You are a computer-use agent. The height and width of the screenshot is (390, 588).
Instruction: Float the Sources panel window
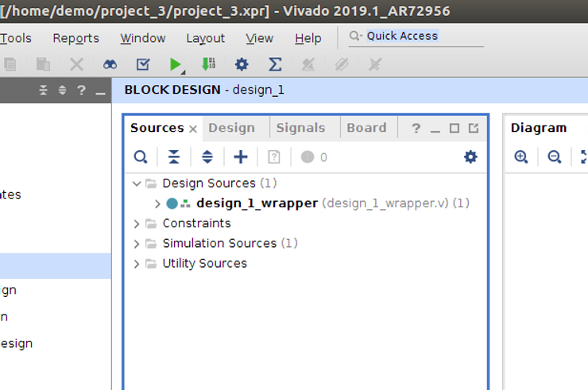(x=474, y=129)
